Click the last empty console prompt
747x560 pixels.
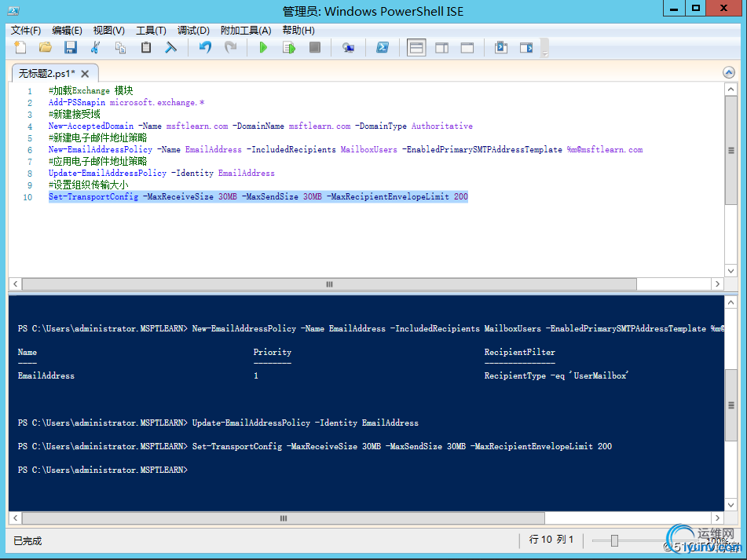(103, 470)
